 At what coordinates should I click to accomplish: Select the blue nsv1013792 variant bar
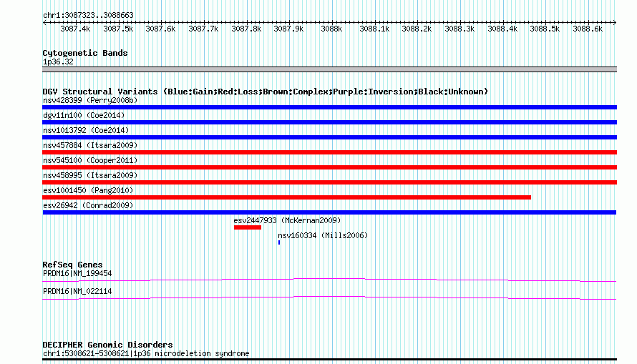tap(329, 137)
